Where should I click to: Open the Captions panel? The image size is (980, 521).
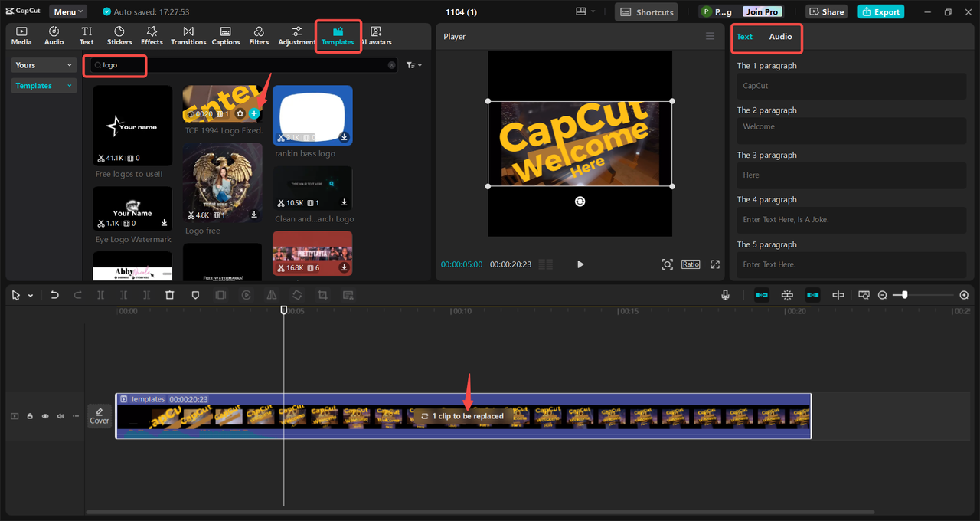(x=226, y=35)
